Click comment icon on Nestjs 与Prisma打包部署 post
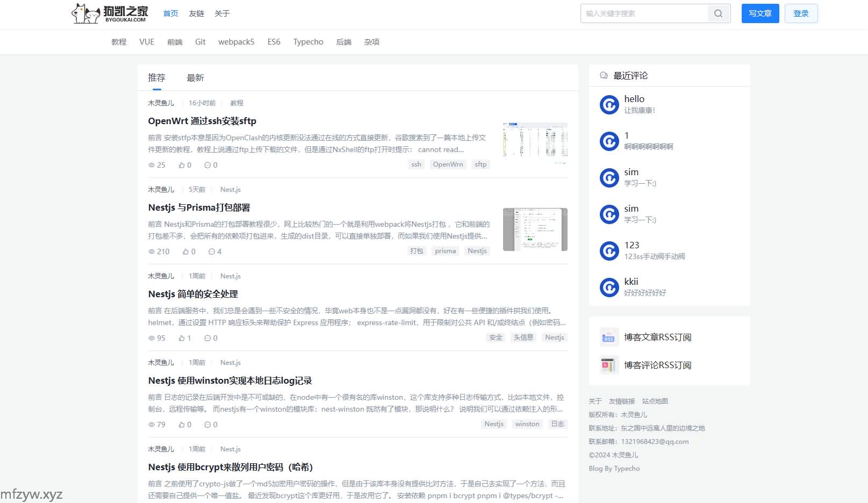The height and width of the screenshot is (503, 868). point(211,251)
